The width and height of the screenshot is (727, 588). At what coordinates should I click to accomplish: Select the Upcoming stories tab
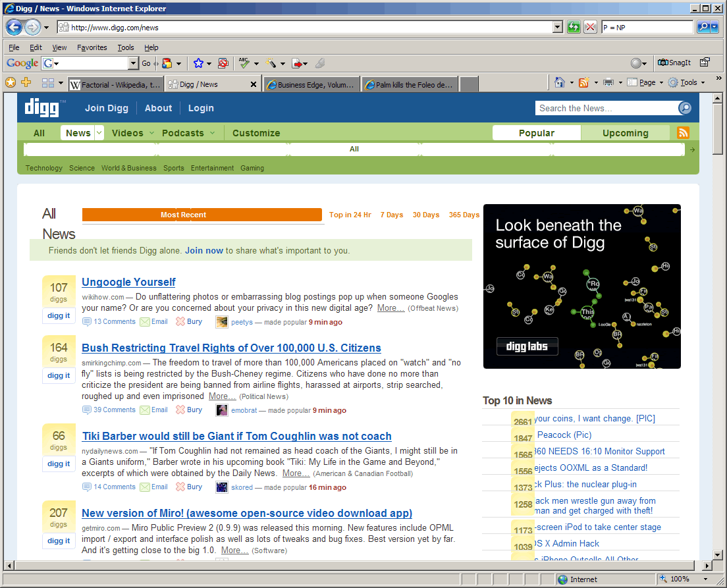point(625,133)
